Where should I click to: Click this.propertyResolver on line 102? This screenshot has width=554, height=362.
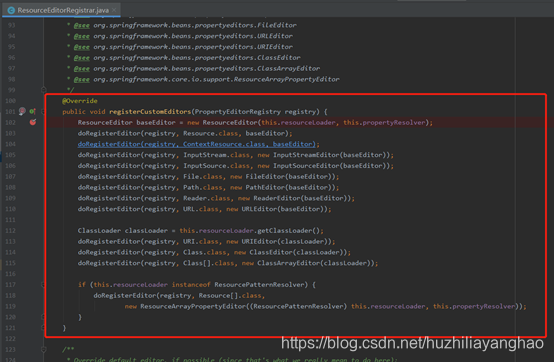pos(384,123)
